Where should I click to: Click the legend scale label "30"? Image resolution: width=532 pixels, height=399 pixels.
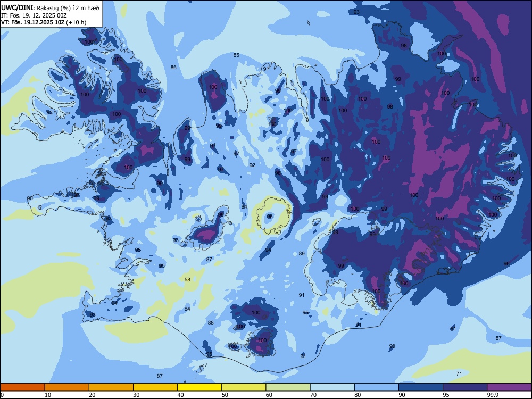136,395
